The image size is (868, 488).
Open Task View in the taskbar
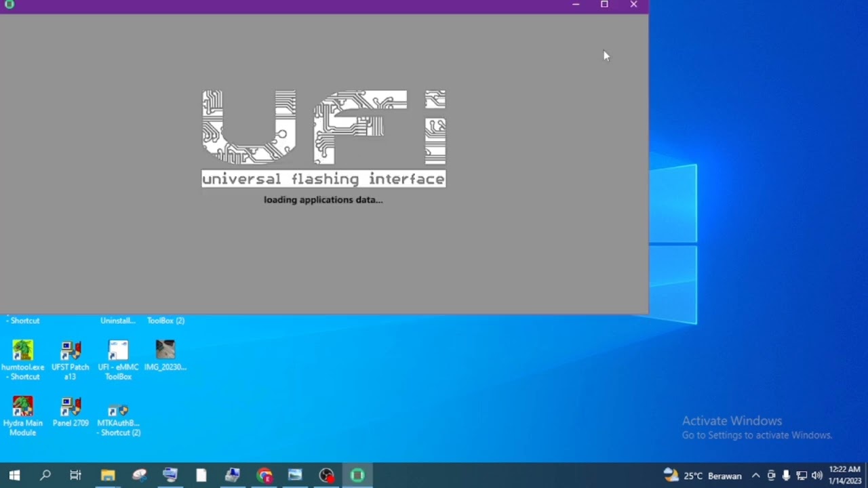point(75,475)
